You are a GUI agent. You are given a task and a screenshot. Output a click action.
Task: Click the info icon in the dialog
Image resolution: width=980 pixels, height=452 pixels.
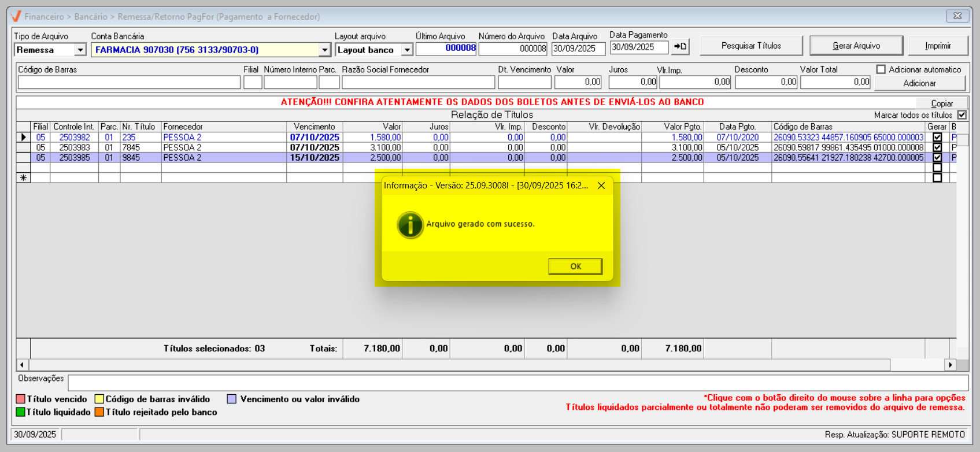[x=410, y=224]
